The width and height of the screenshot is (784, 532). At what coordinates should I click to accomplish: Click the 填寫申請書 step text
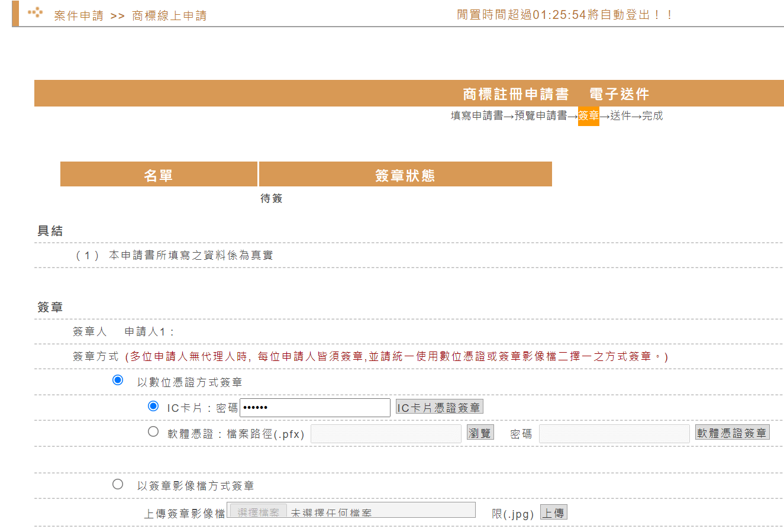(x=477, y=116)
